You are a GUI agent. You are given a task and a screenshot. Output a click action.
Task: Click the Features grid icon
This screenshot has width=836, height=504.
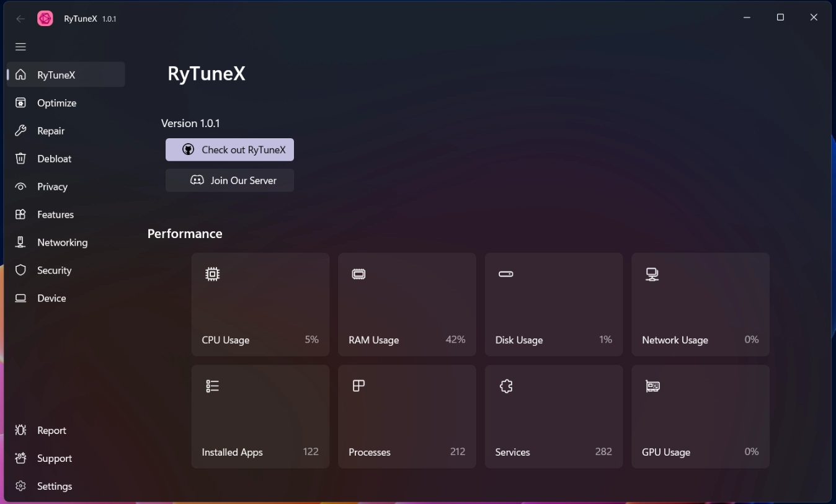click(20, 214)
